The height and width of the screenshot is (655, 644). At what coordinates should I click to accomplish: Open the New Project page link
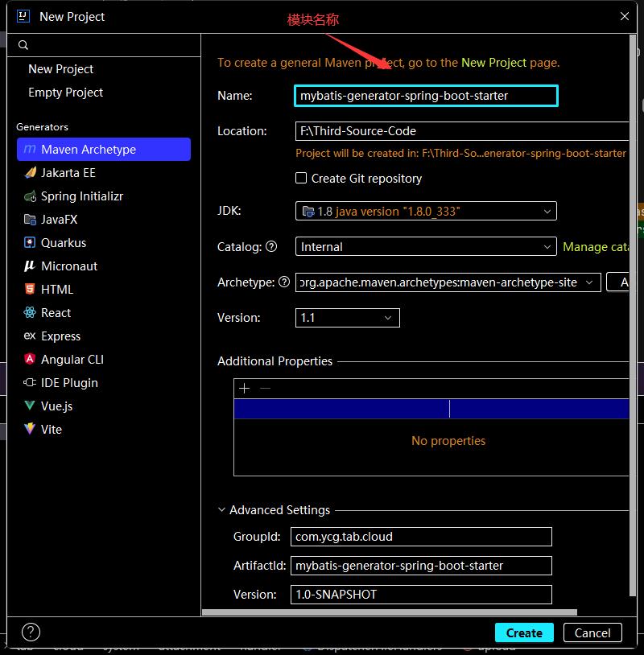point(494,63)
